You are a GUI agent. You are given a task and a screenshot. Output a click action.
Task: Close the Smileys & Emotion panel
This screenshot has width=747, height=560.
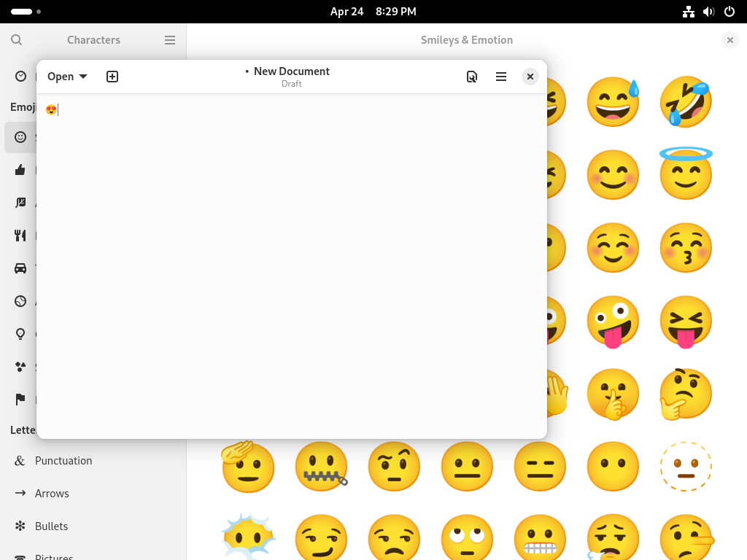[x=729, y=40]
